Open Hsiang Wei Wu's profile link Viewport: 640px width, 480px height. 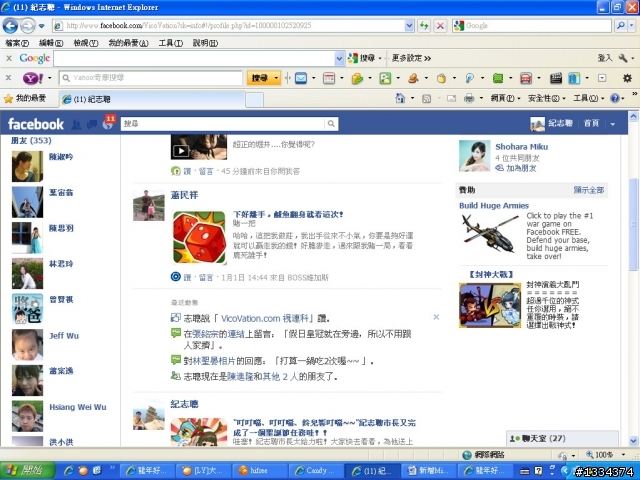click(78, 407)
